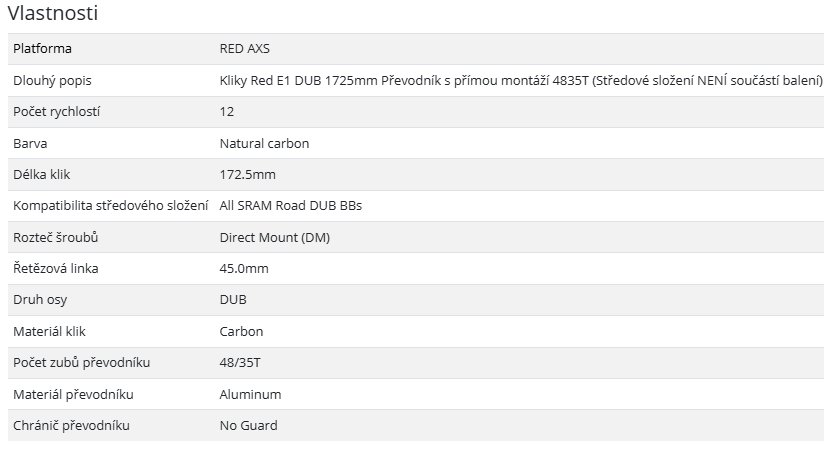Click the Druh osy label

pos(40,300)
